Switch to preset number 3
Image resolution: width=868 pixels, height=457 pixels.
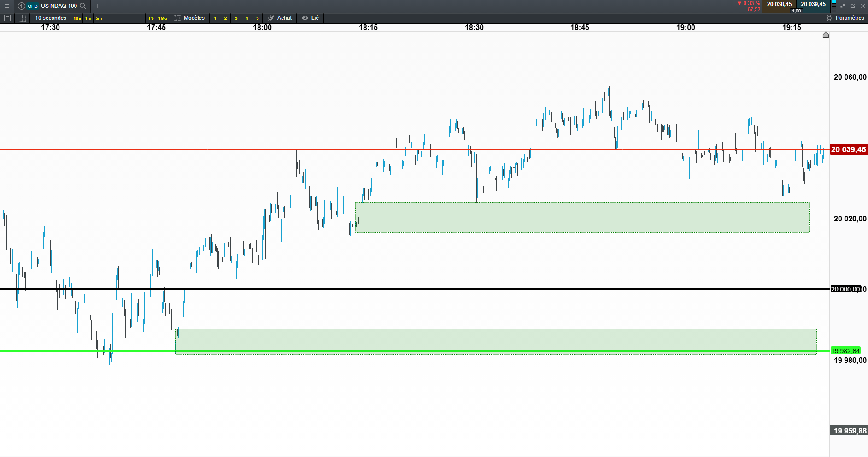pyautogui.click(x=236, y=18)
